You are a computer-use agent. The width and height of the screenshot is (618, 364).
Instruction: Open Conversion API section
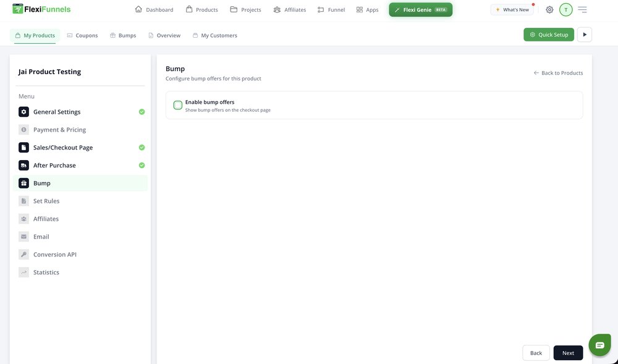click(80, 255)
